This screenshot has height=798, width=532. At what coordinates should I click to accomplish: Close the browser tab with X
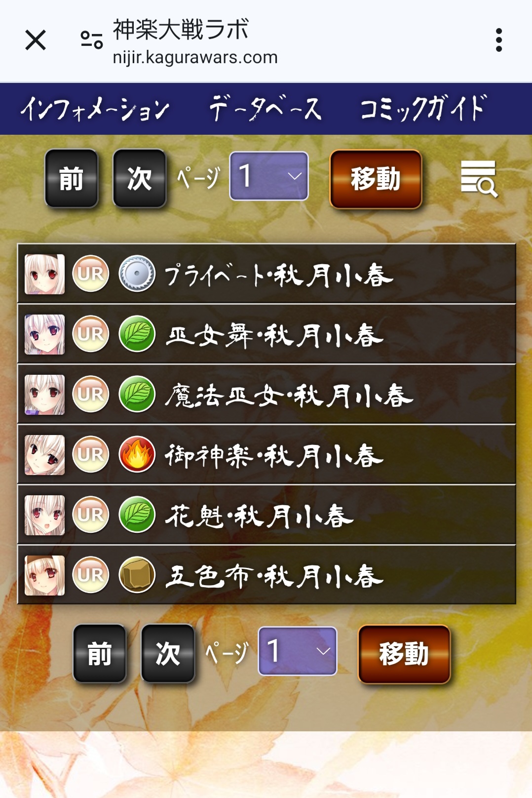pyautogui.click(x=36, y=40)
